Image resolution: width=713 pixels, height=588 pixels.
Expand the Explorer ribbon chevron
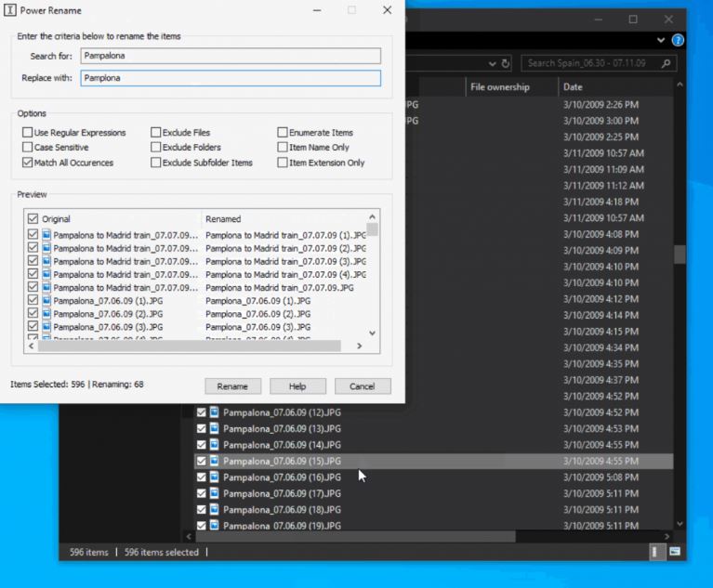[661, 40]
